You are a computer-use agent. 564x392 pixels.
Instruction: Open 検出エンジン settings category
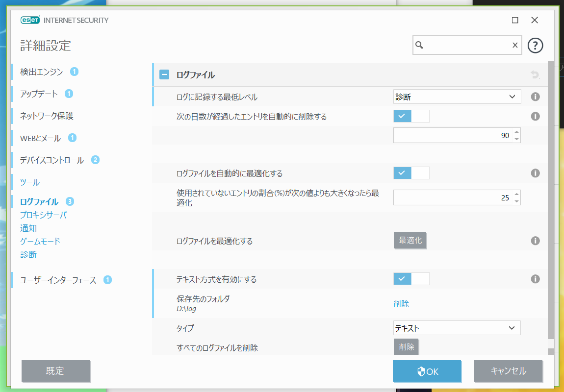(41, 72)
